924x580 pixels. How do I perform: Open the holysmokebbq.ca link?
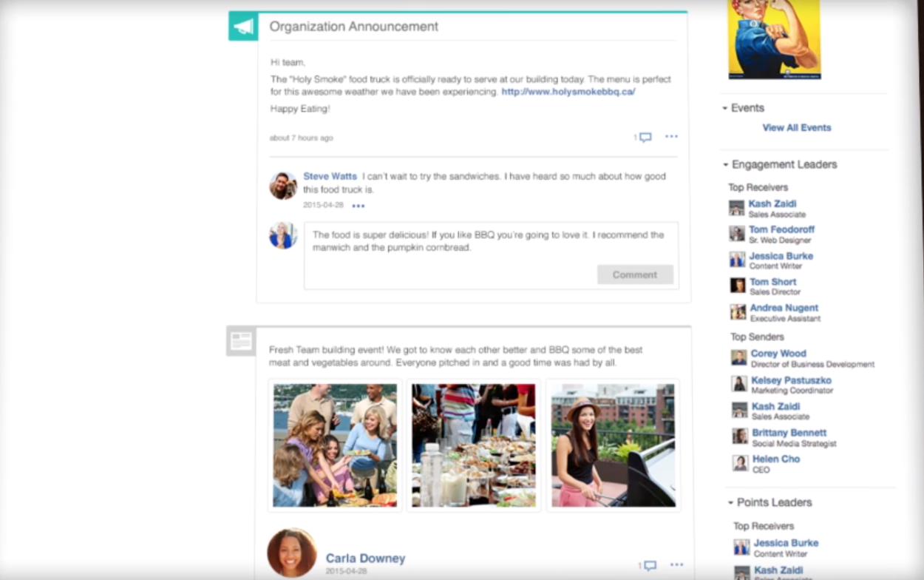pyautogui.click(x=568, y=92)
